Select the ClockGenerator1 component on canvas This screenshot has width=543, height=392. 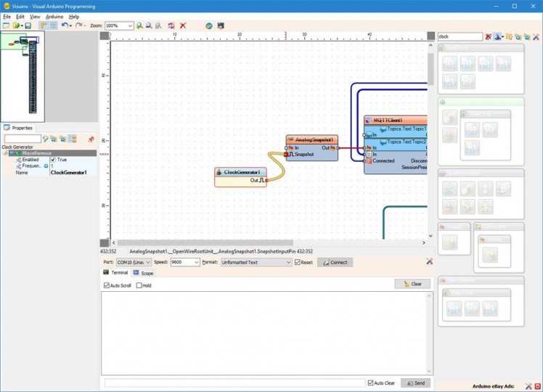(x=241, y=172)
